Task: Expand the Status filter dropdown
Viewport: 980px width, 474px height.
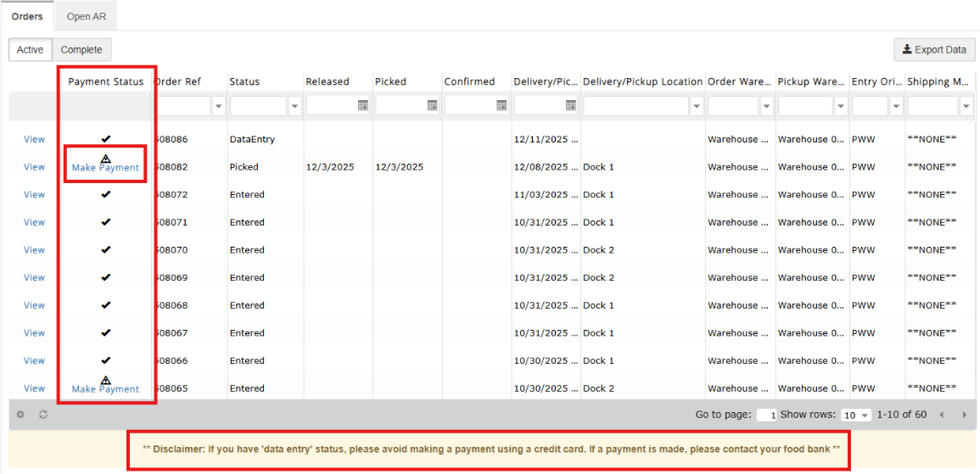Action: click(295, 106)
